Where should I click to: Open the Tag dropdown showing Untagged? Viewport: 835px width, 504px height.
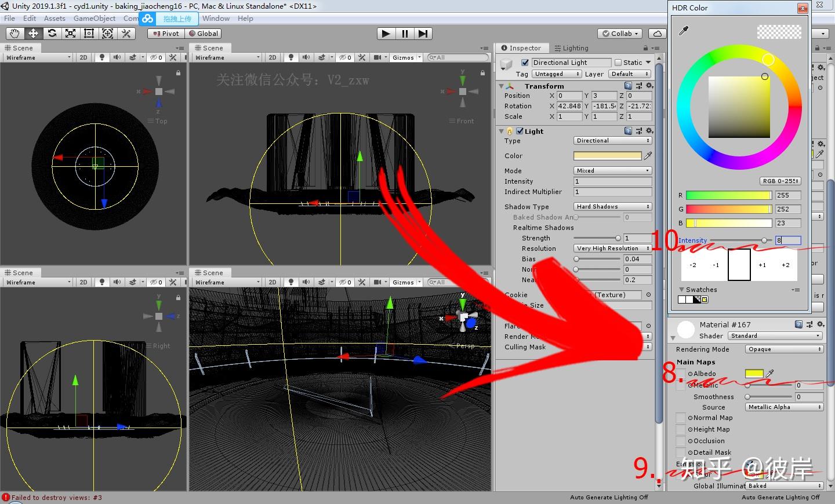[x=557, y=74]
